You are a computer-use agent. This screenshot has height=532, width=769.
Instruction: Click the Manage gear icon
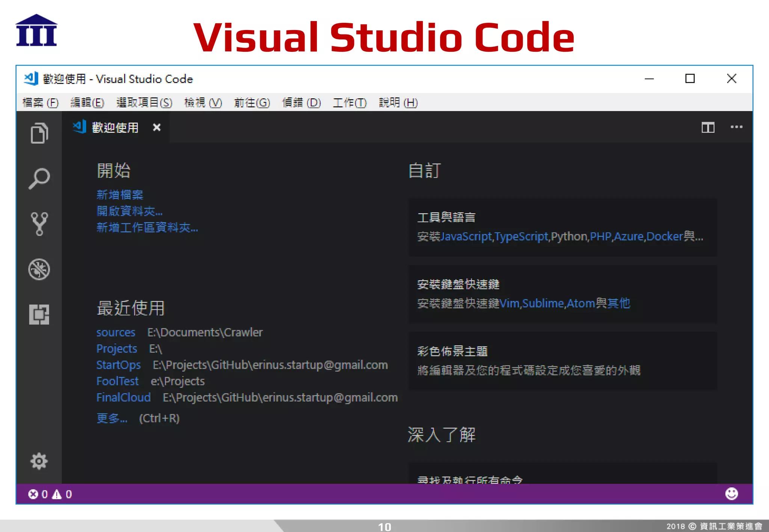point(39,461)
